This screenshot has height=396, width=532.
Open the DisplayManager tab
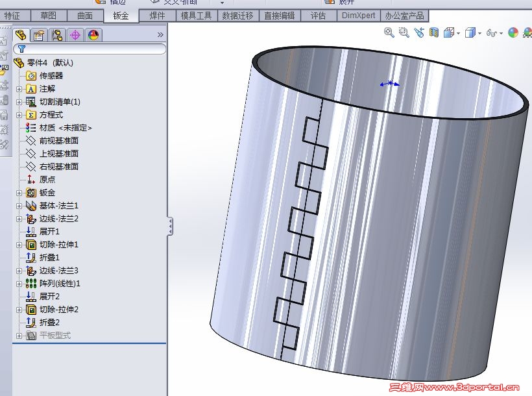click(93, 35)
